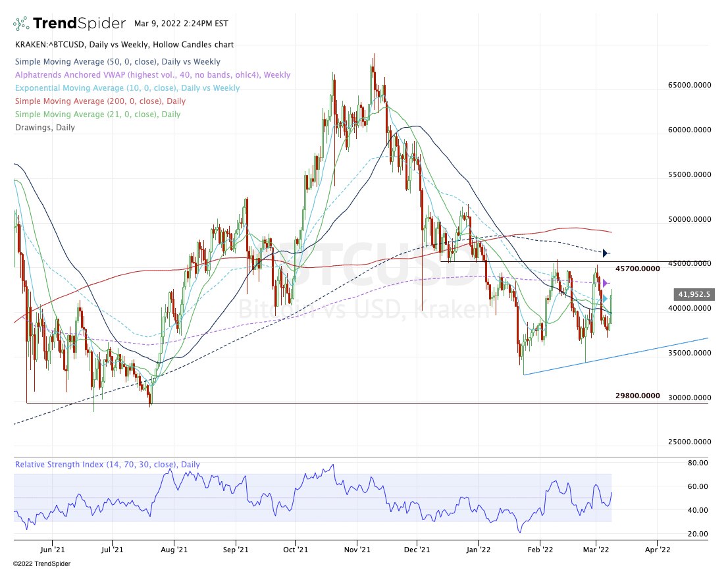The width and height of the screenshot is (728, 570).
Task: Select the Exponential Moving Average (10) legend
Action: point(127,88)
